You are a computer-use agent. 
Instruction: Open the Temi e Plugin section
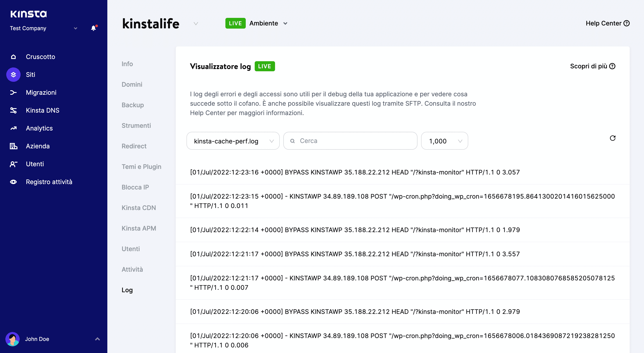tap(142, 166)
